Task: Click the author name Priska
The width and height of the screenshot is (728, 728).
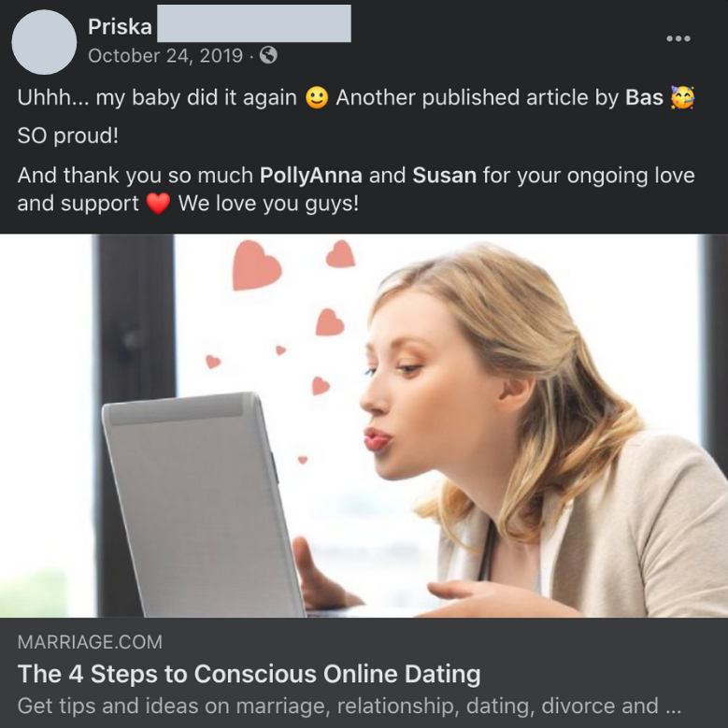Action: [120, 27]
